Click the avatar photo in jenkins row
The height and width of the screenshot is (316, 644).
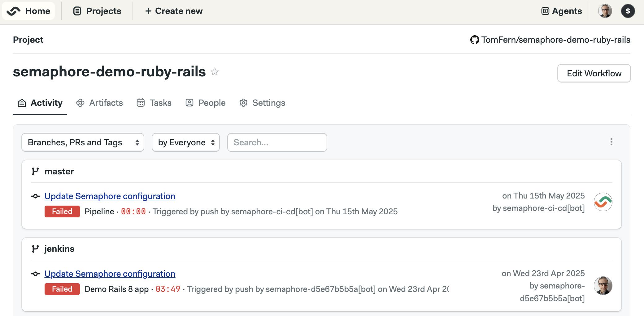coord(603,286)
